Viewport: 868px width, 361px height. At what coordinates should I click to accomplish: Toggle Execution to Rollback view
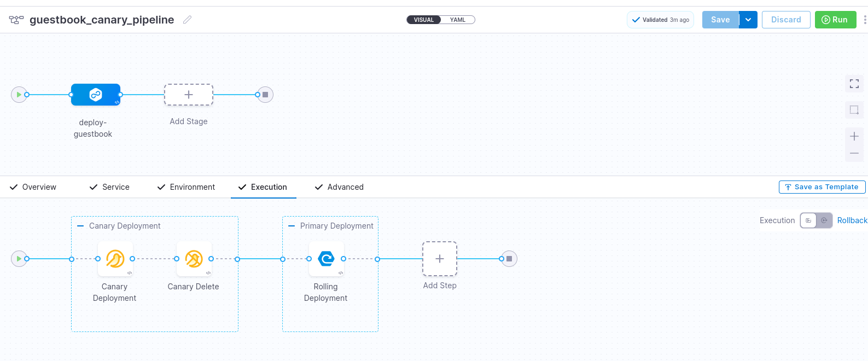pyautogui.click(x=824, y=220)
